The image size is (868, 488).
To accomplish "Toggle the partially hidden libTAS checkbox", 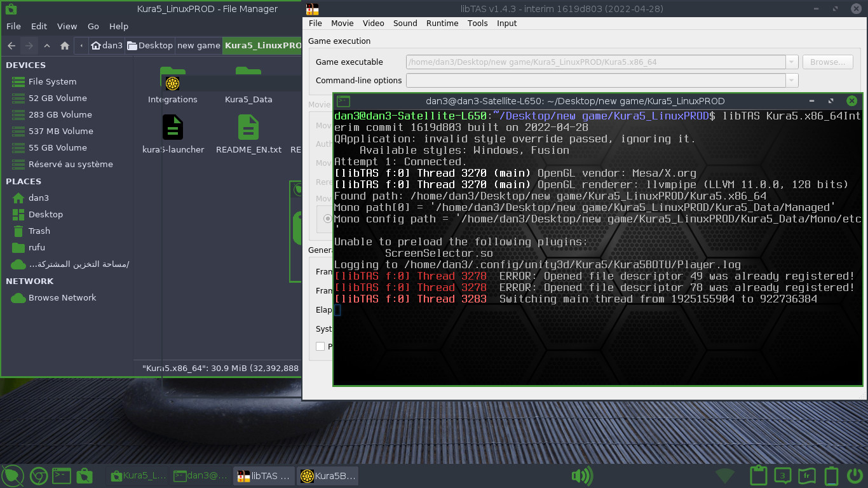I will coord(320,346).
